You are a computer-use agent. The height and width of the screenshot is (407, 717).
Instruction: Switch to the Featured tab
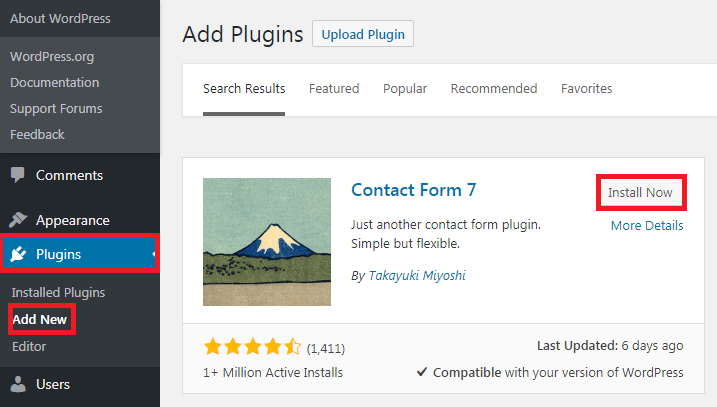(x=334, y=89)
